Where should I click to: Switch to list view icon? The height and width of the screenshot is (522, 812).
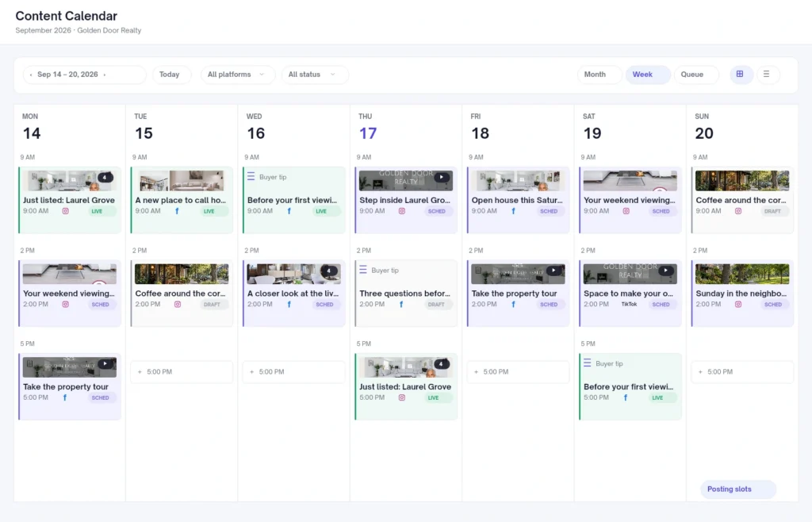coord(767,74)
